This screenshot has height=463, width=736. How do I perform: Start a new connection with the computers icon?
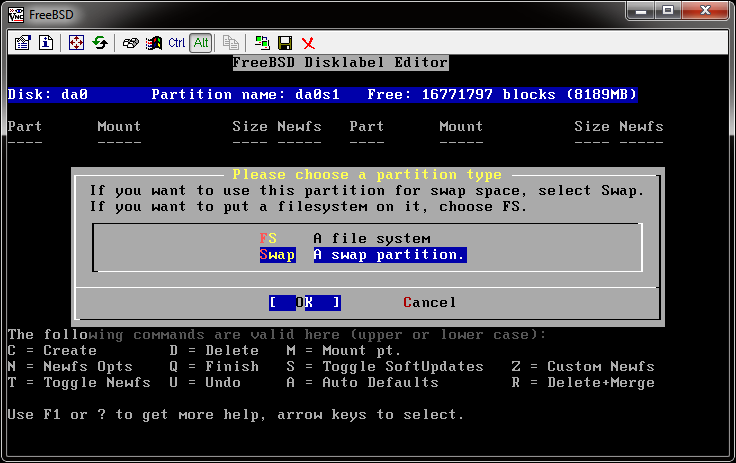(262, 43)
